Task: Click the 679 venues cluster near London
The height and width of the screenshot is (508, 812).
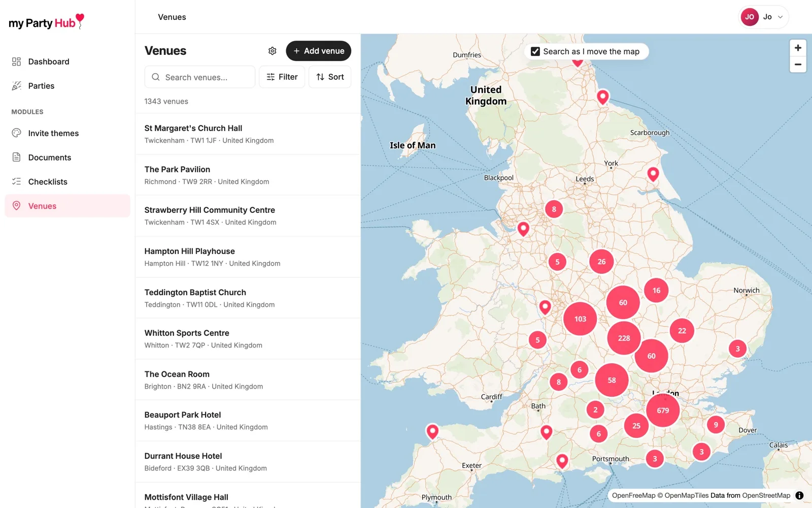Action: click(x=663, y=410)
